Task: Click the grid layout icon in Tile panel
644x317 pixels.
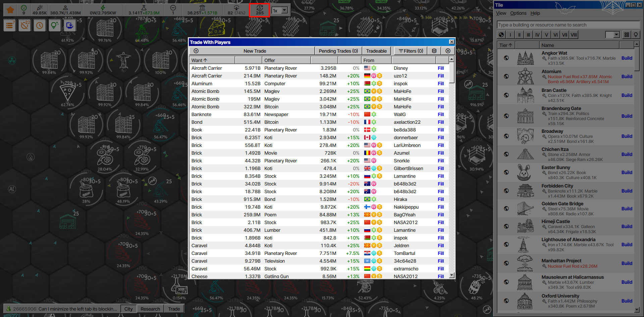Action: [627, 35]
